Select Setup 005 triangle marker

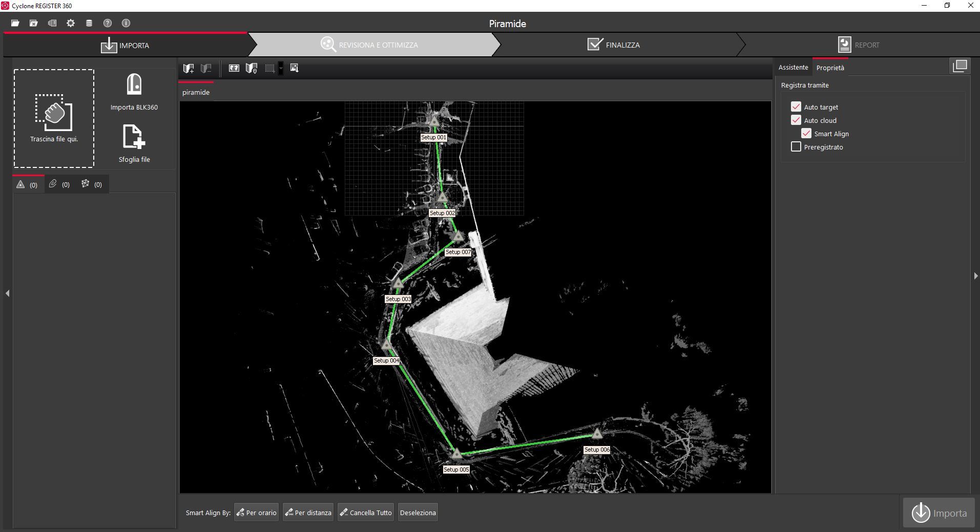tap(456, 454)
